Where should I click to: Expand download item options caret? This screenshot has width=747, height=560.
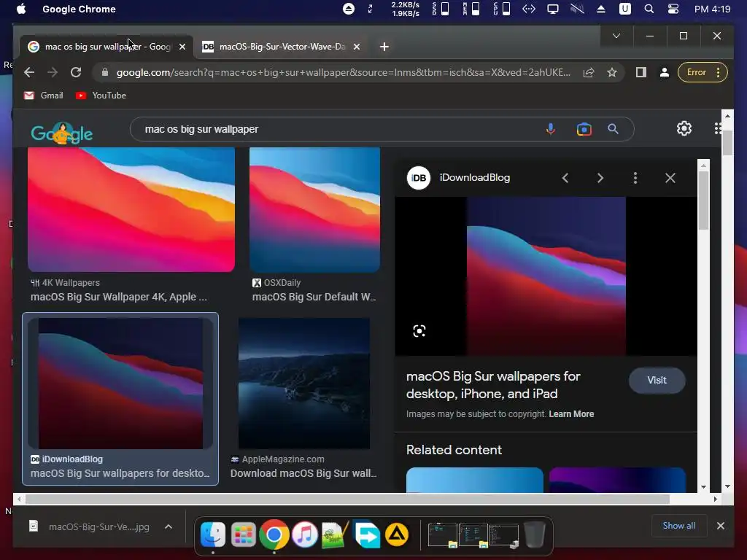169,526
